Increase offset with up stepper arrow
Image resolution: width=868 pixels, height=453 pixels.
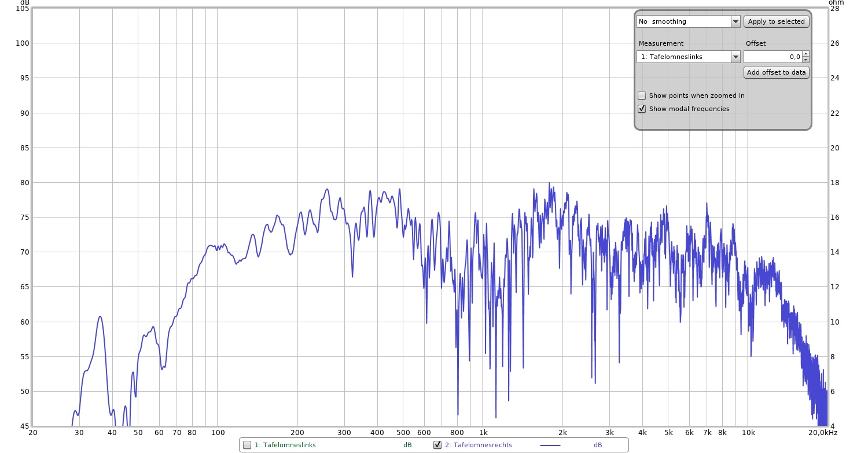(x=806, y=54)
